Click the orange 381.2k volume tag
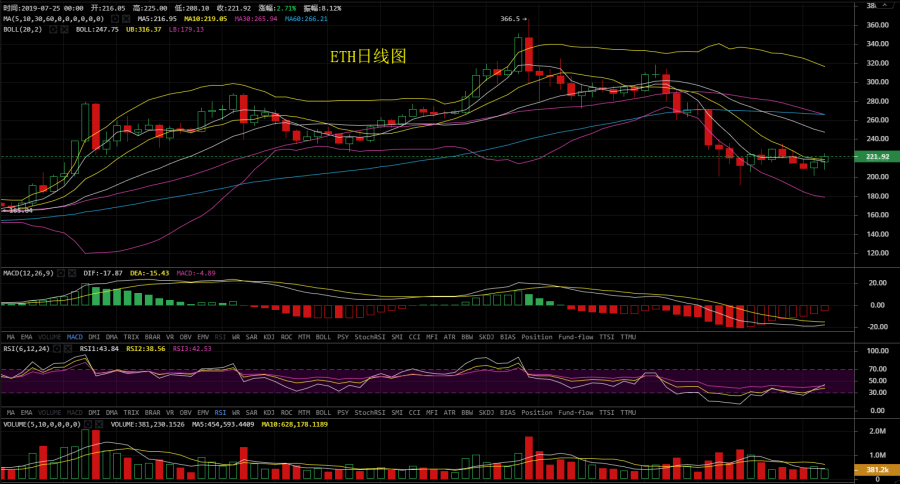The width and height of the screenshot is (900, 484). [876, 470]
